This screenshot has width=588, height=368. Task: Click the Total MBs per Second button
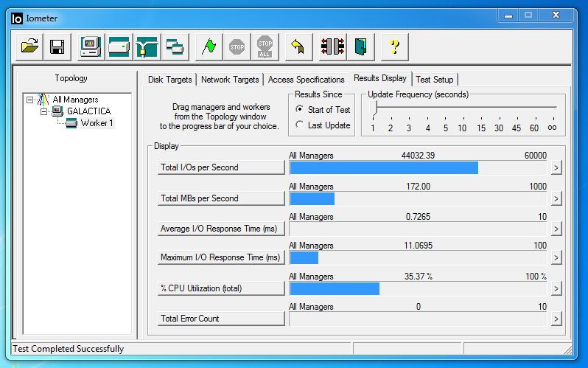pyautogui.click(x=221, y=198)
